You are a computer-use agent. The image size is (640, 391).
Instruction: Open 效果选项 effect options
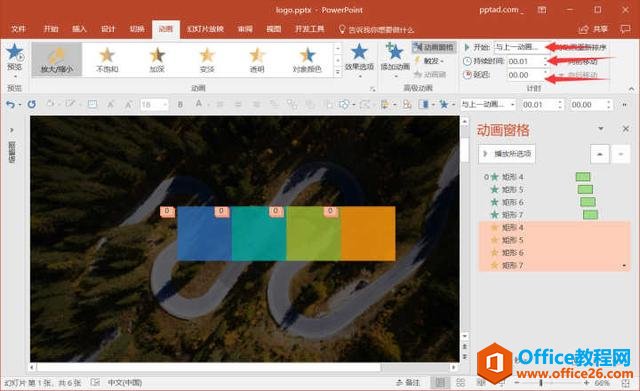click(359, 60)
